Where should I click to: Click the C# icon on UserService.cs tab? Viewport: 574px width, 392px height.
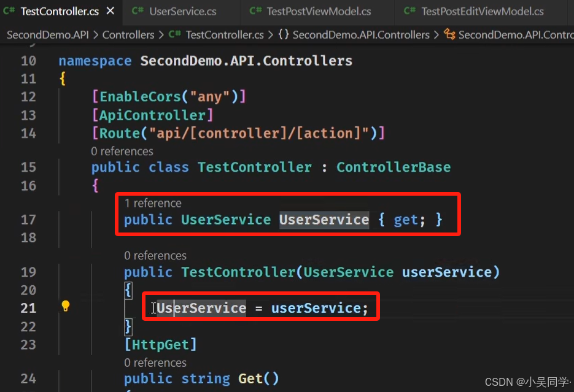pos(138,10)
